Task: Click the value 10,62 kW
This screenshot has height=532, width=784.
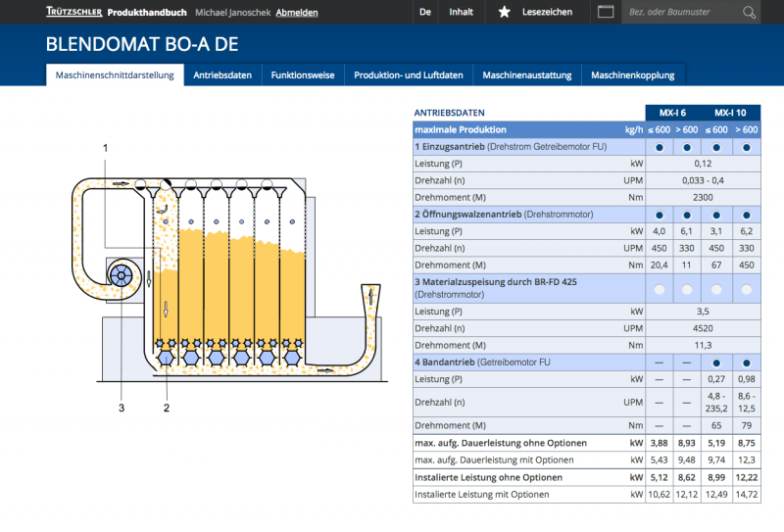Action: (x=659, y=495)
